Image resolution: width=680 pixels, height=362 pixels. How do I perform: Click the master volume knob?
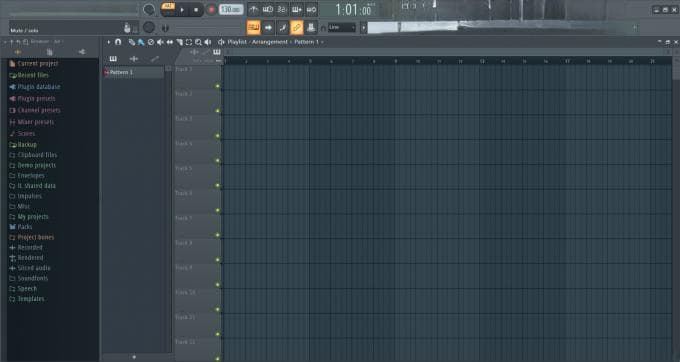click(149, 9)
